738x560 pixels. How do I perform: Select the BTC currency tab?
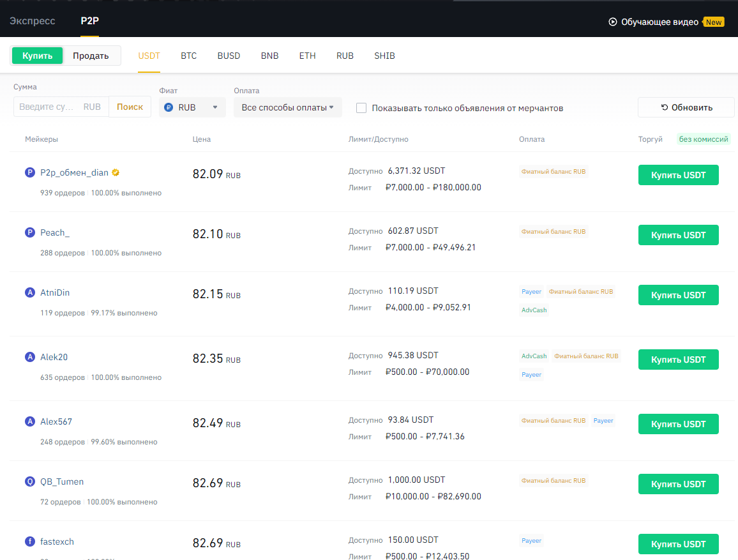pyautogui.click(x=188, y=56)
